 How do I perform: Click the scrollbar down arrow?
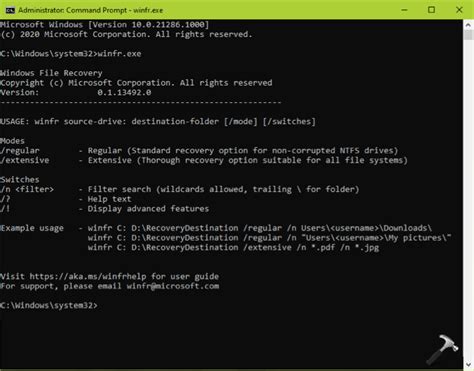[x=468, y=365]
